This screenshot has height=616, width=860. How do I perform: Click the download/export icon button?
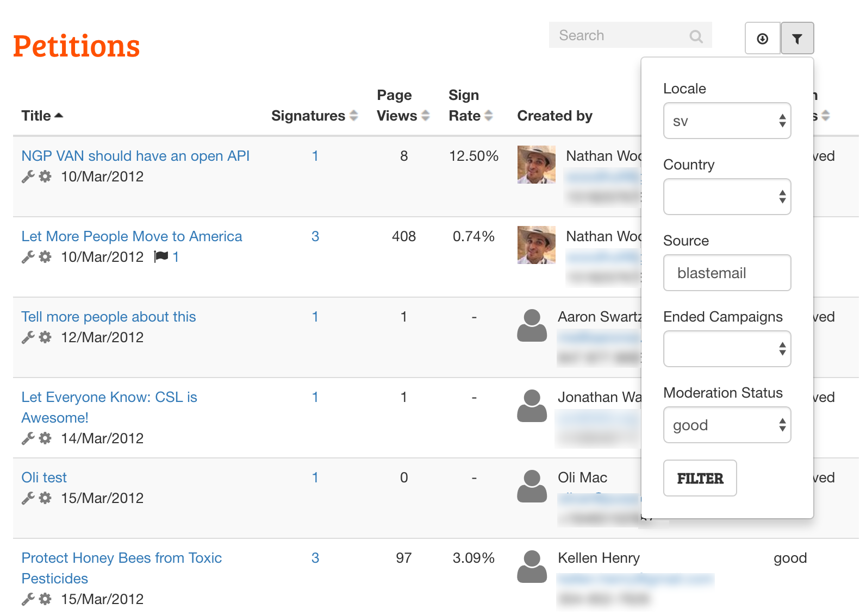[763, 38]
